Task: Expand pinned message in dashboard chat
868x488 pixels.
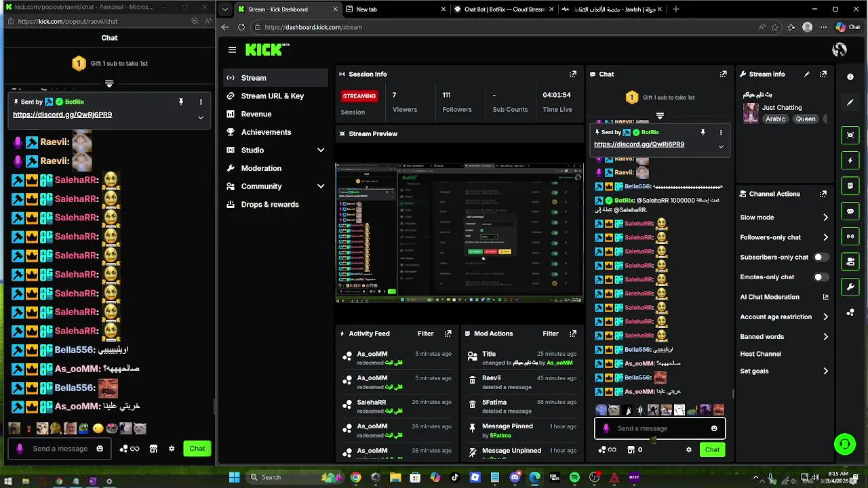Action: tap(721, 146)
